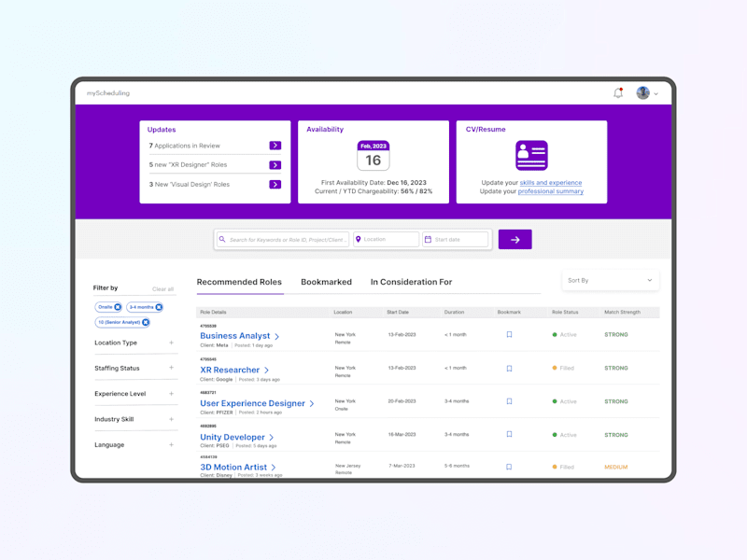Click the Location search field

(386, 240)
